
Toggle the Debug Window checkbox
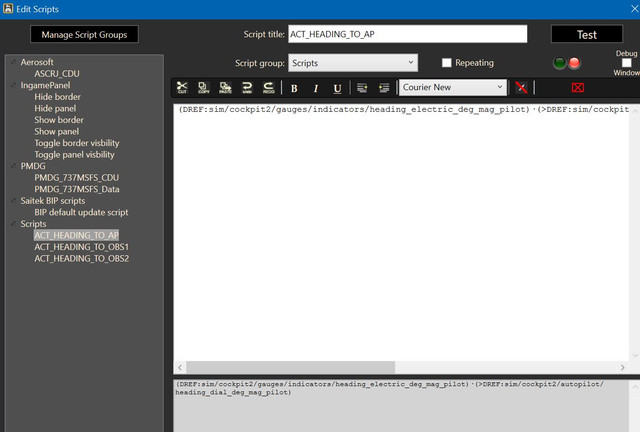tap(627, 62)
